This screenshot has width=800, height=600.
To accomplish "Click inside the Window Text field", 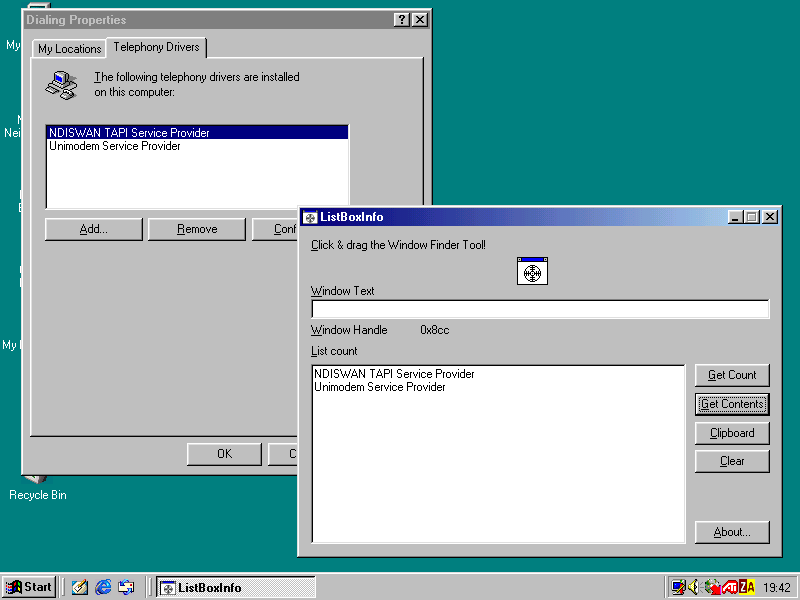I will (x=540, y=309).
